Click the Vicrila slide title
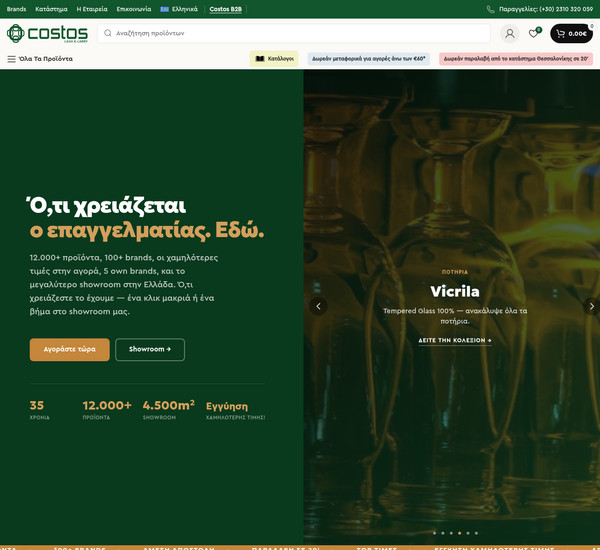The height and width of the screenshot is (550, 600). click(x=455, y=292)
